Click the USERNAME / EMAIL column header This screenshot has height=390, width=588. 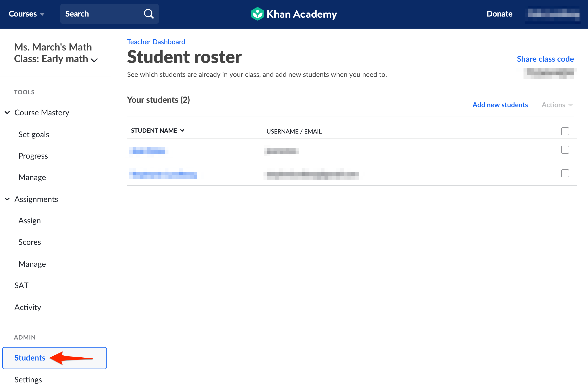point(294,131)
